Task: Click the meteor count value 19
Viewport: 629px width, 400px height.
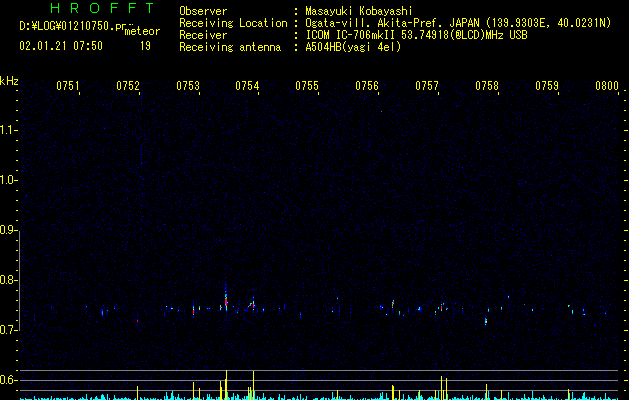Action: point(145,46)
